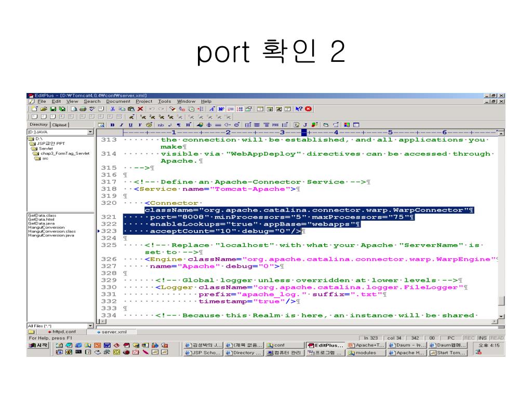Screen dimensions: 532x399
Task: Open the All Files filter dropdown
Action: coord(90,326)
